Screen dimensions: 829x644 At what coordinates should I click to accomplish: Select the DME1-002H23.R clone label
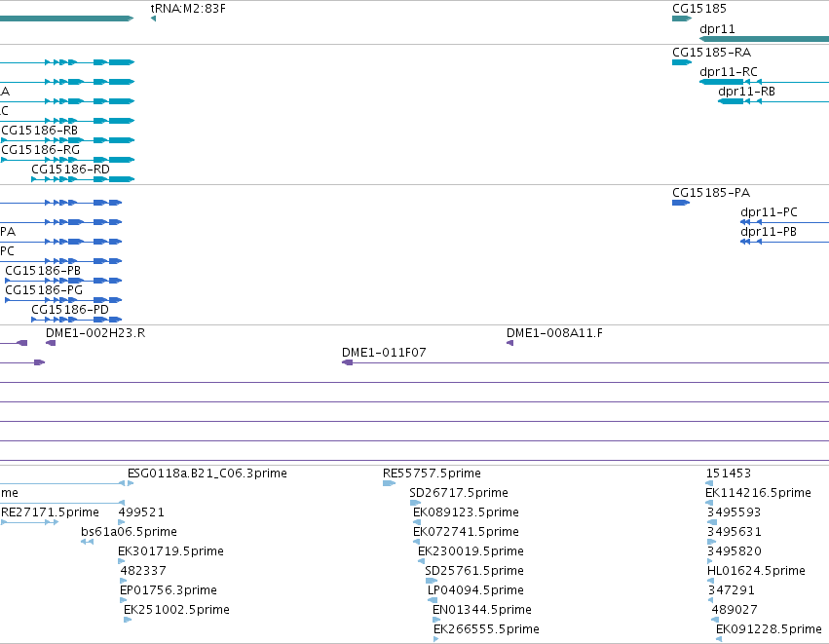click(x=95, y=333)
